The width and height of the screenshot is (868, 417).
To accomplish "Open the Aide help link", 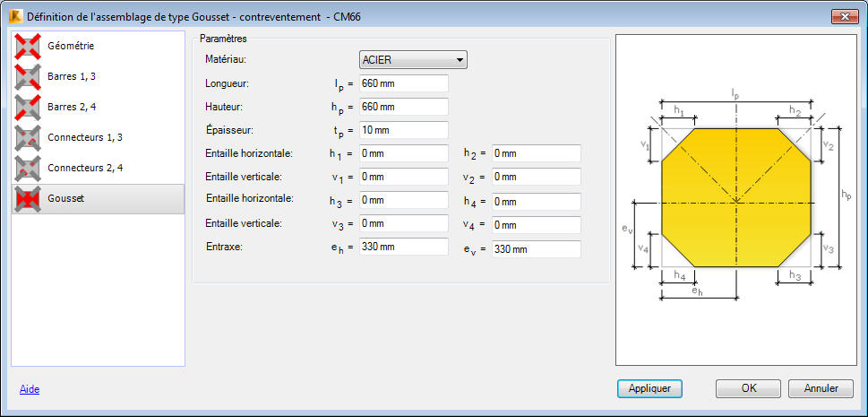I will (30, 389).
